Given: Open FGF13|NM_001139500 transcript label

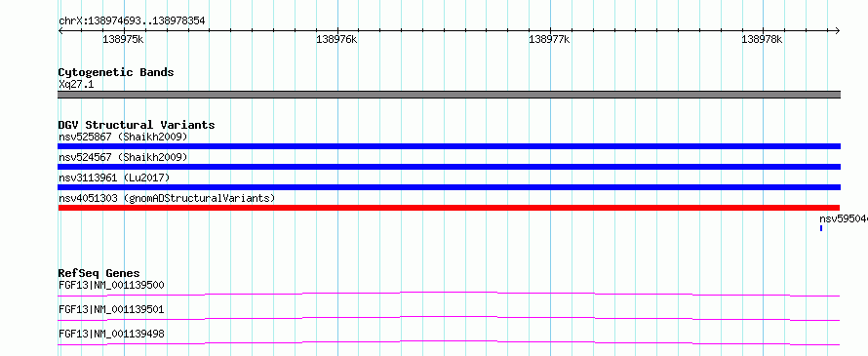Looking at the screenshot, I should pos(111,285).
